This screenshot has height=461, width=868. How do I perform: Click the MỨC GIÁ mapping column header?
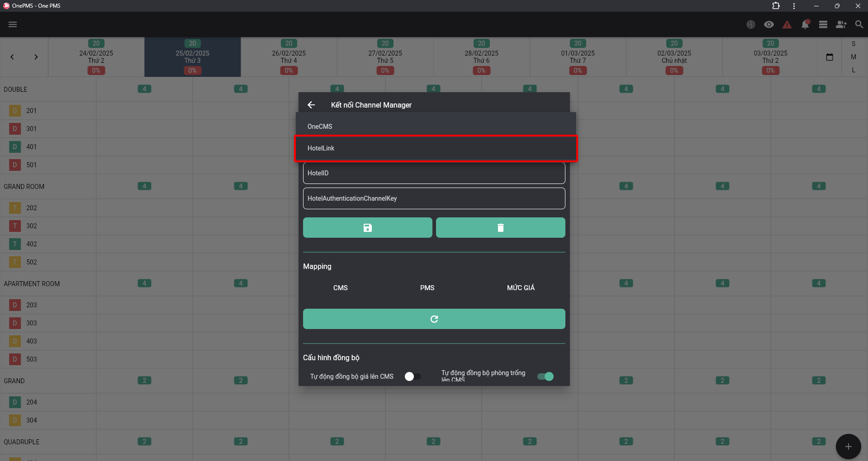(521, 288)
